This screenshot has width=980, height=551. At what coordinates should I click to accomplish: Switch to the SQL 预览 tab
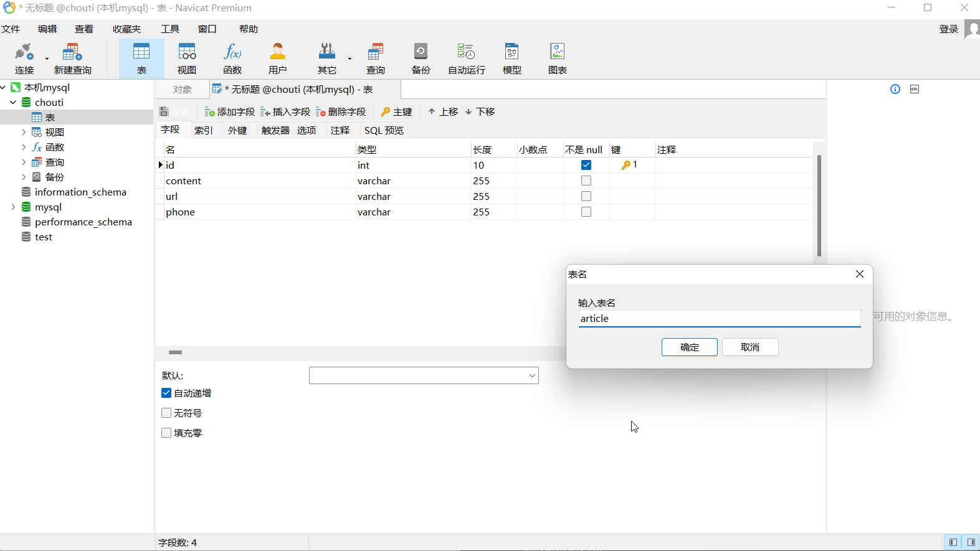[384, 130]
